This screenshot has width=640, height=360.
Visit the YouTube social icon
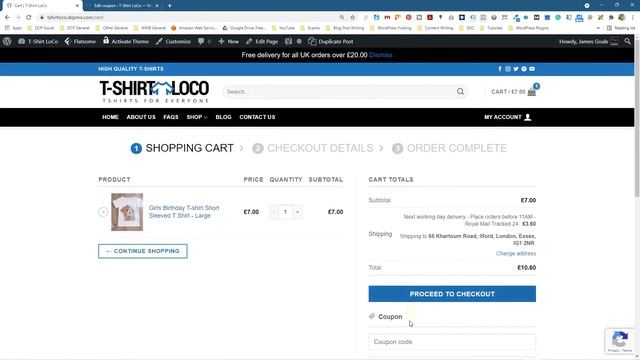532,69
